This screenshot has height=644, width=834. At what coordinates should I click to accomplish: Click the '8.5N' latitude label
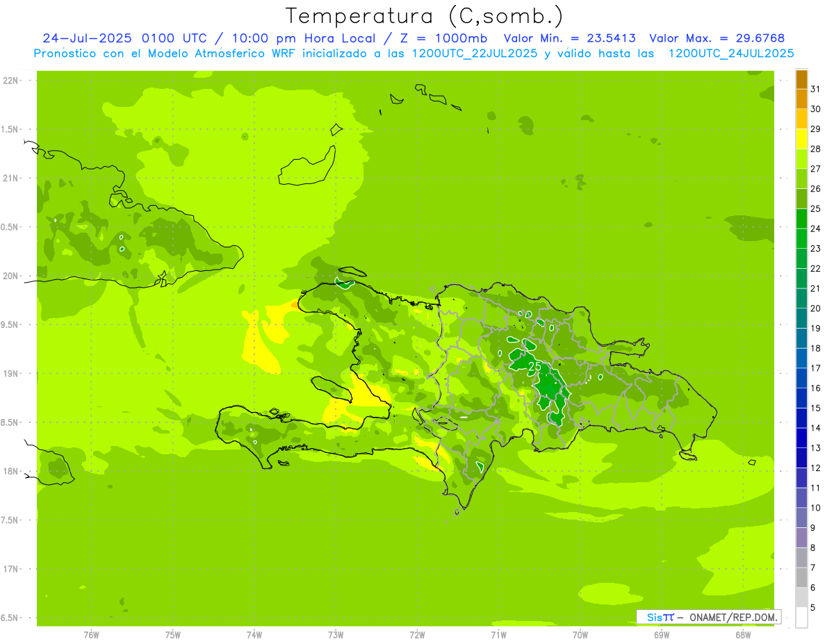(10, 422)
